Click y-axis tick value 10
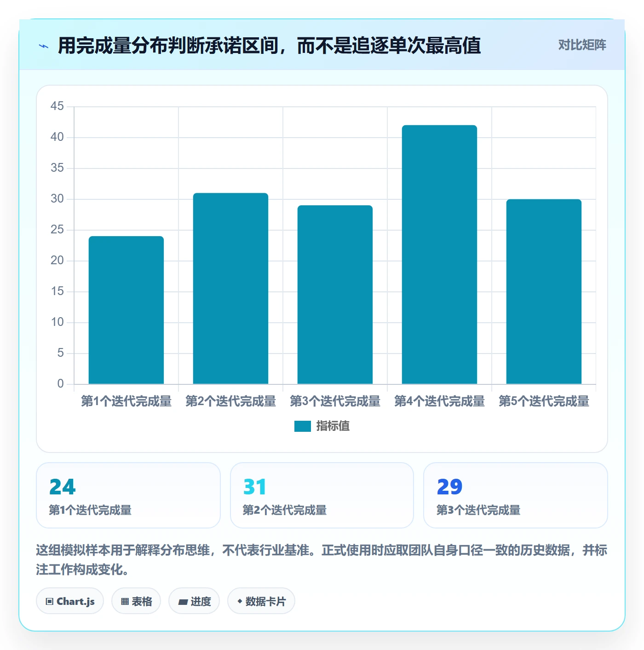 coord(57,322)
